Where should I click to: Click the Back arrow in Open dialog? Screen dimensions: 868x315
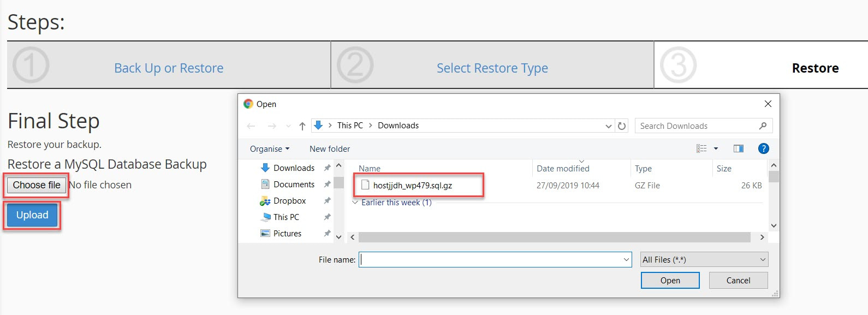click(251, 126)
